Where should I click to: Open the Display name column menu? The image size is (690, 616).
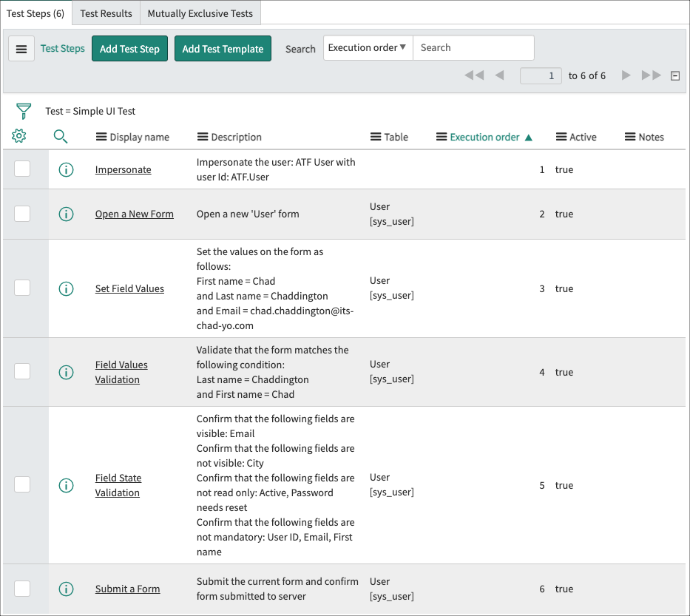[100, 137]
